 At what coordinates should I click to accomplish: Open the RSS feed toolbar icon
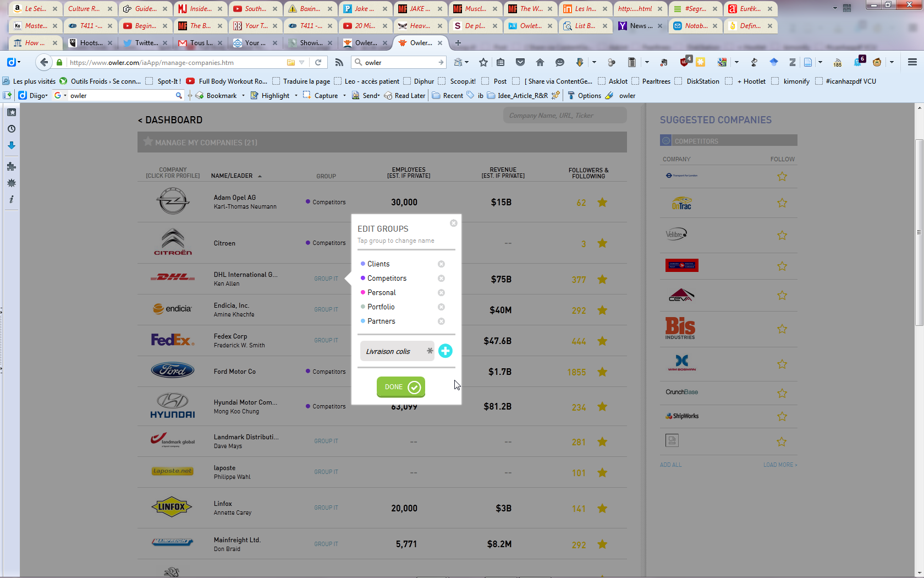339,62
